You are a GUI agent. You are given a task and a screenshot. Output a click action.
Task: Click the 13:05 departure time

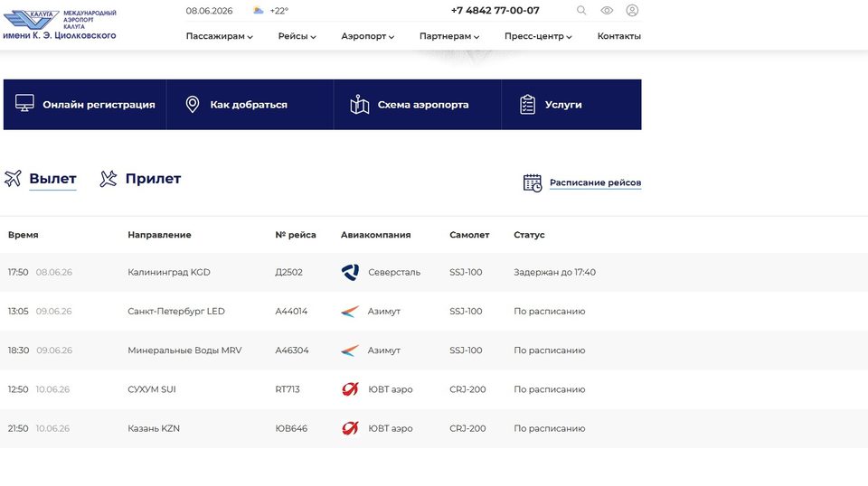pyautogui.click(x=18, y=312)
